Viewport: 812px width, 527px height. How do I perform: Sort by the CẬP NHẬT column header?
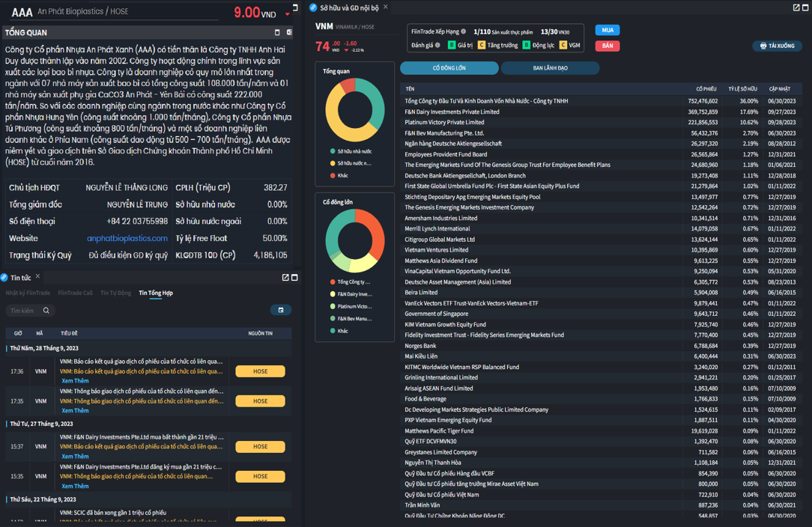(779, 89)
